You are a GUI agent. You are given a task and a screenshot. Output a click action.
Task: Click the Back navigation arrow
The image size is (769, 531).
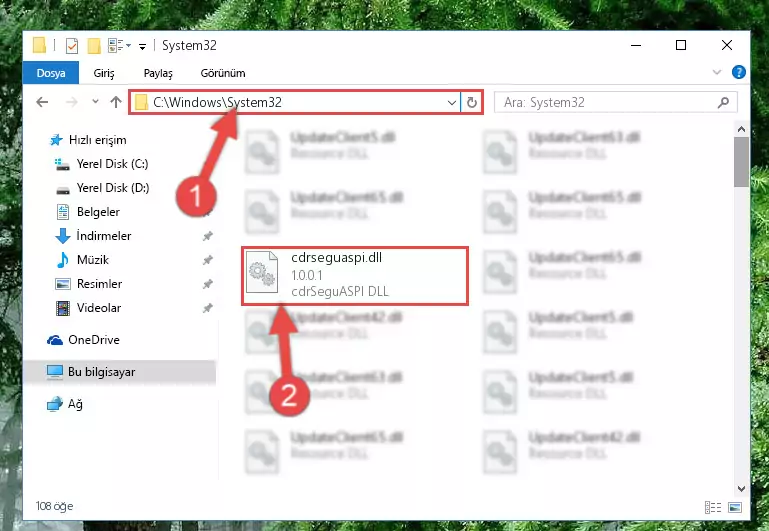(x=42, y=102)
